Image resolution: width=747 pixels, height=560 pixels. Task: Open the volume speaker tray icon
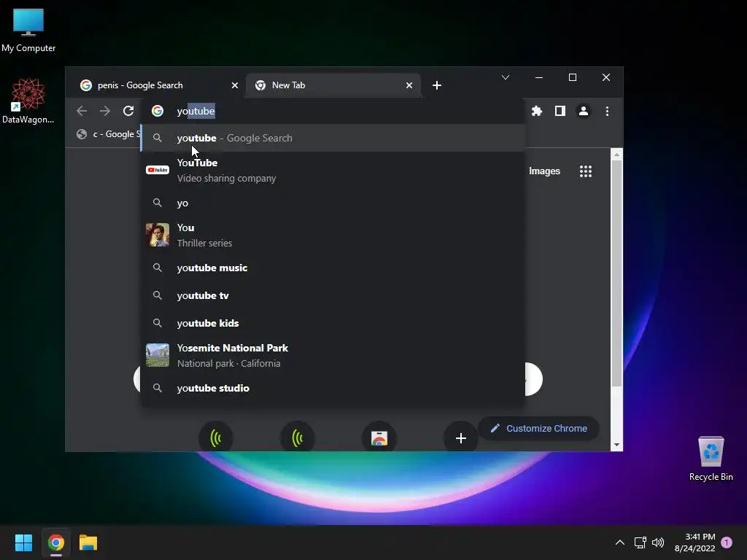pyautogui.click(x=658, y=542)
